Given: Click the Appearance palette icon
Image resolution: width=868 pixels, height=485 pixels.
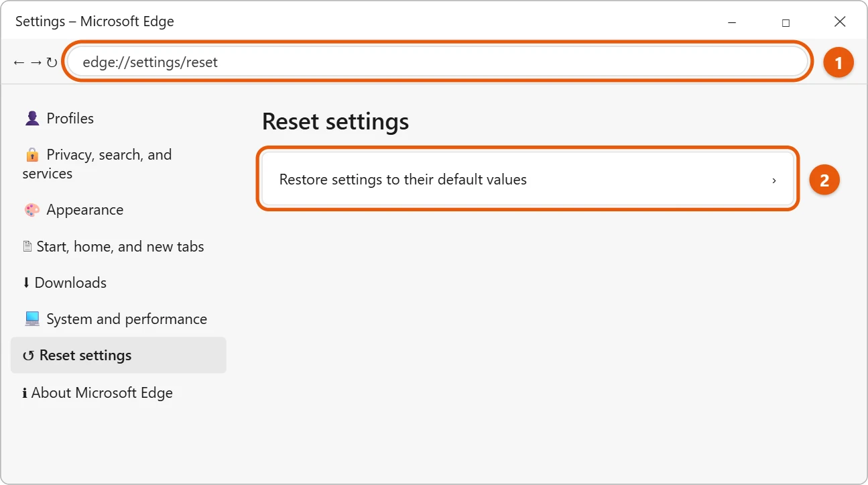Looking at the screenshot, I should pyautogui.click(x=32, y=210).
